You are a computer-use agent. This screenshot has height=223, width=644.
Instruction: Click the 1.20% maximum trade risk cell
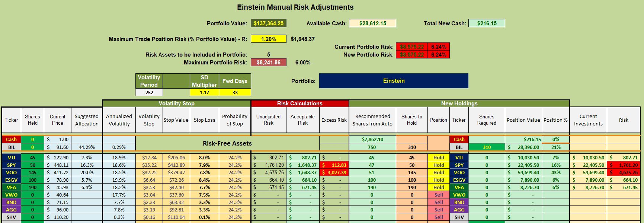(x=269, y=39)
